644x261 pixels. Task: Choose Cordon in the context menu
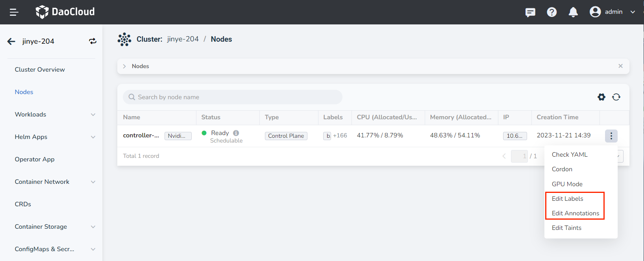(562, 169)
